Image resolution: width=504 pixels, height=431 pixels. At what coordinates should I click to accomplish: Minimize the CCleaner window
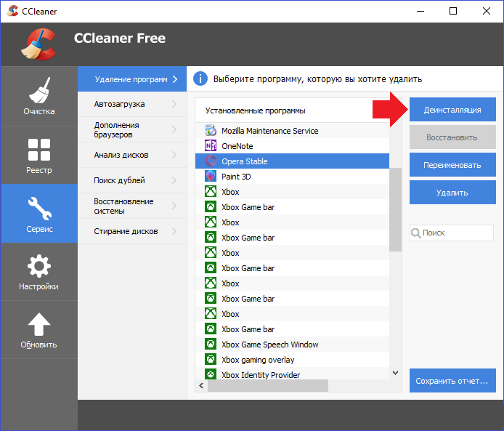420,11
